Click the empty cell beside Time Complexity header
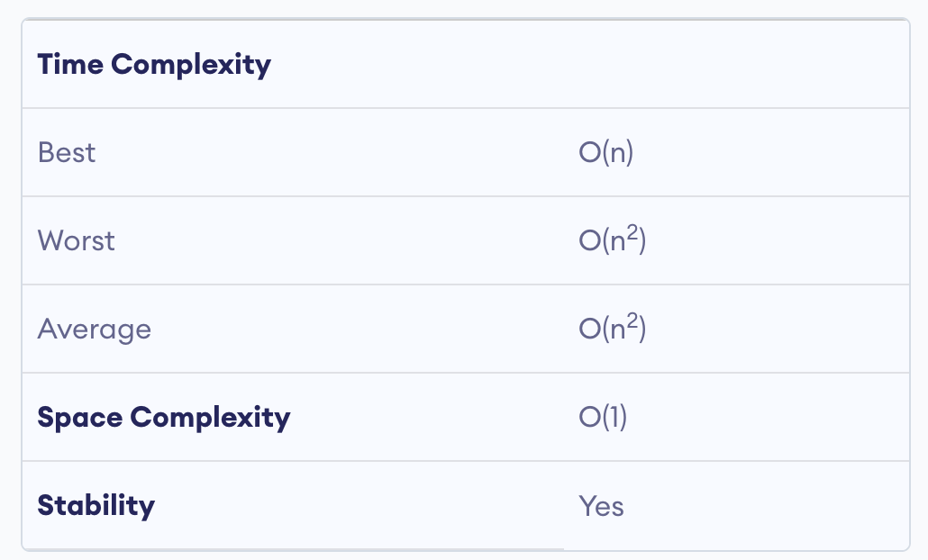Image resolution: width=928 pixels, height=560 pixels. 736,65
